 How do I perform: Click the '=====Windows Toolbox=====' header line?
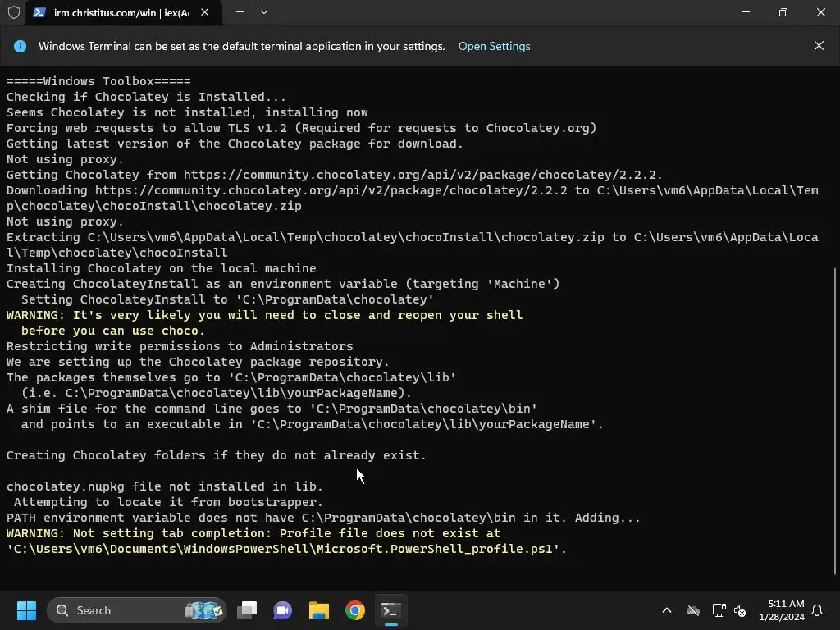[98, 81]
